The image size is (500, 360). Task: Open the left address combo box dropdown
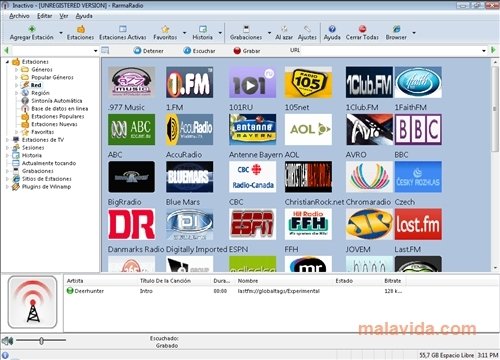96,51
